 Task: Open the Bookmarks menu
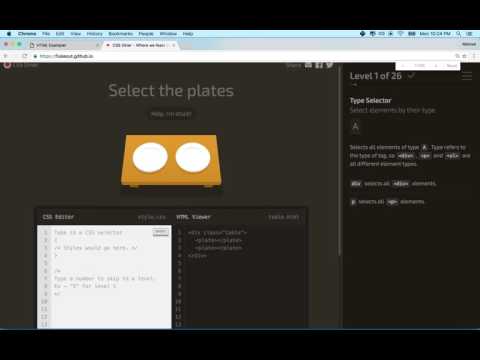pos(120,34)
